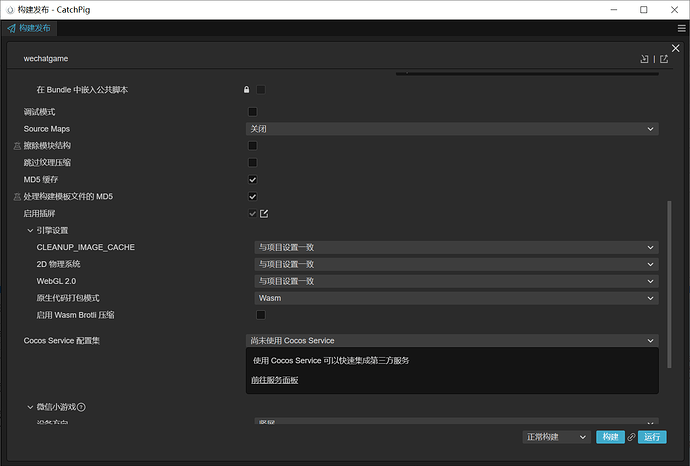Click the export config icon in wechatgame header
This screenshot has width=690, height=466.
(664, 59)
